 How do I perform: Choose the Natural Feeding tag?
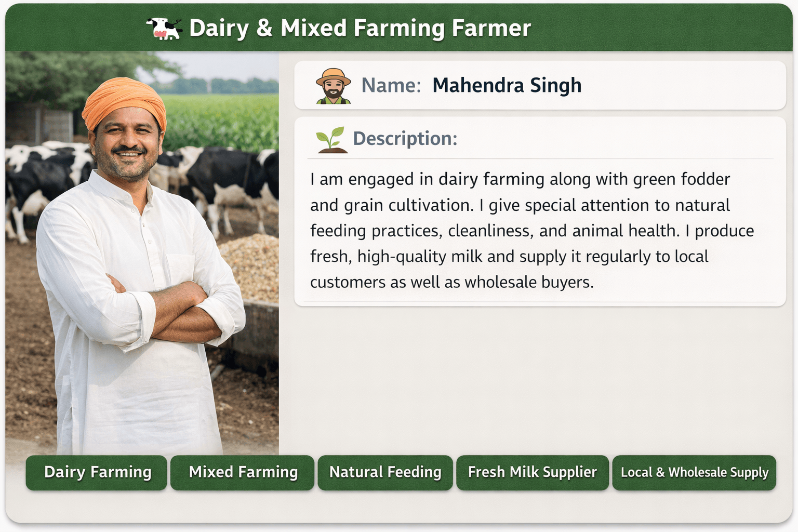385,472
